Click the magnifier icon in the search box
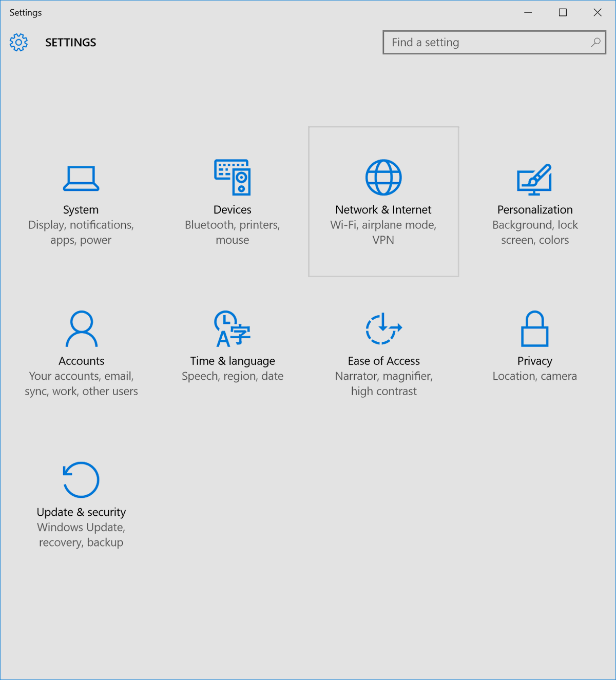The width and height of the screenshot is (616, 680). [596, 42]
